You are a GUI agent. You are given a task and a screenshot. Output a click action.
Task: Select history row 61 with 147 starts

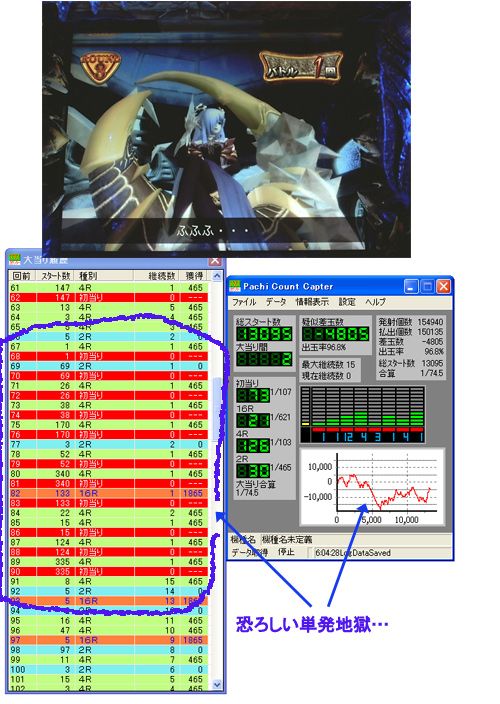coord(109,288)
